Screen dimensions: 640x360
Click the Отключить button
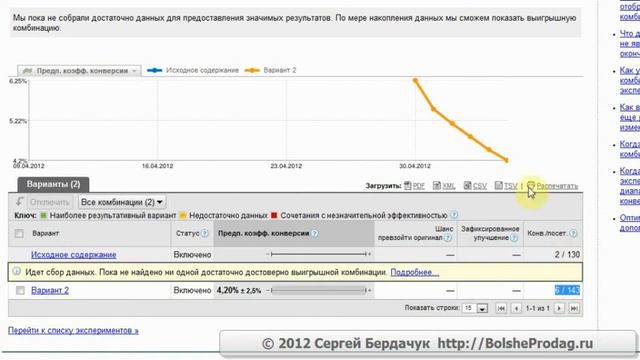50,202
